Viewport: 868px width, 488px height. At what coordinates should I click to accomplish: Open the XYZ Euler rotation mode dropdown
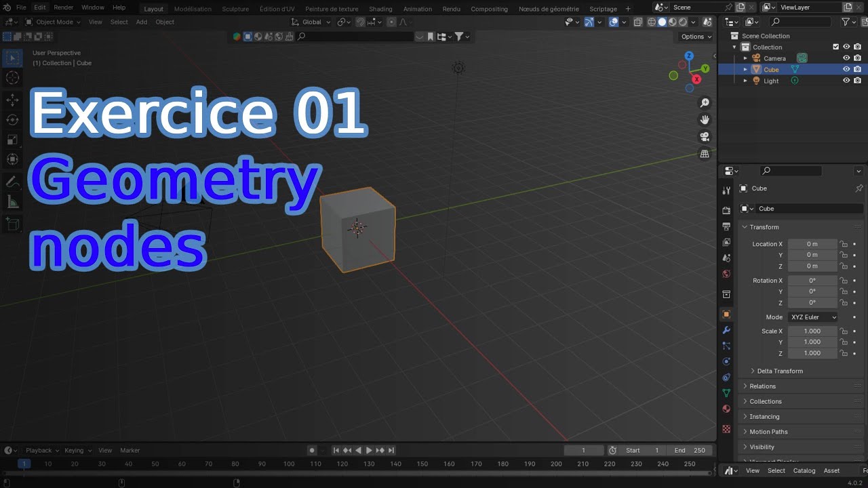pos(812,317)
